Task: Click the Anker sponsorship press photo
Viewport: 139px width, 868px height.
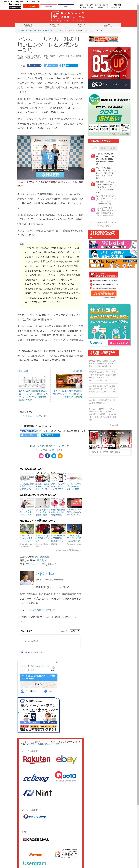Action: 50,157
